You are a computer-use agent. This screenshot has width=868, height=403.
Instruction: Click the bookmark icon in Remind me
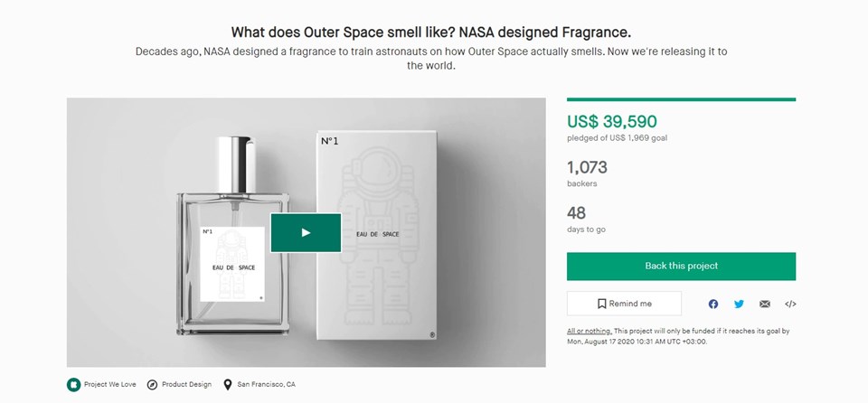602,304
